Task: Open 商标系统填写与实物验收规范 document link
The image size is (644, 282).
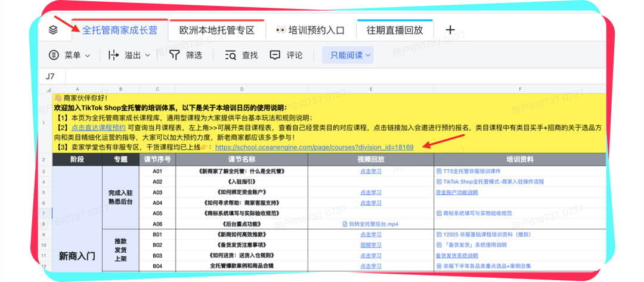Action: (x=474, y=213)
